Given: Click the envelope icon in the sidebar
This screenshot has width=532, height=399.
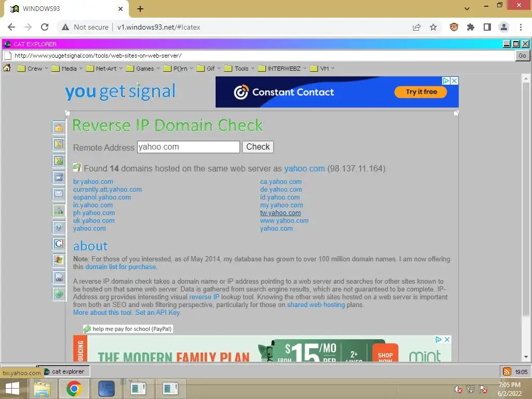Looking at the screenshot, I should (59, 194).
